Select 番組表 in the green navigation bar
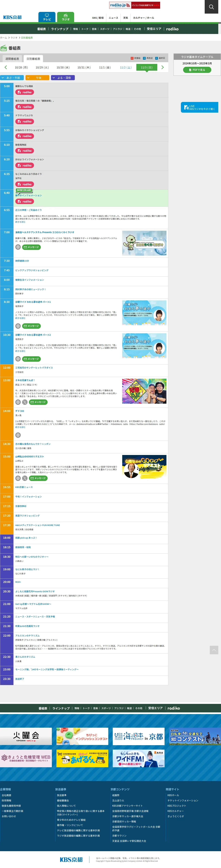The height and width of the screenshot is (868, 221). (41, 29)
